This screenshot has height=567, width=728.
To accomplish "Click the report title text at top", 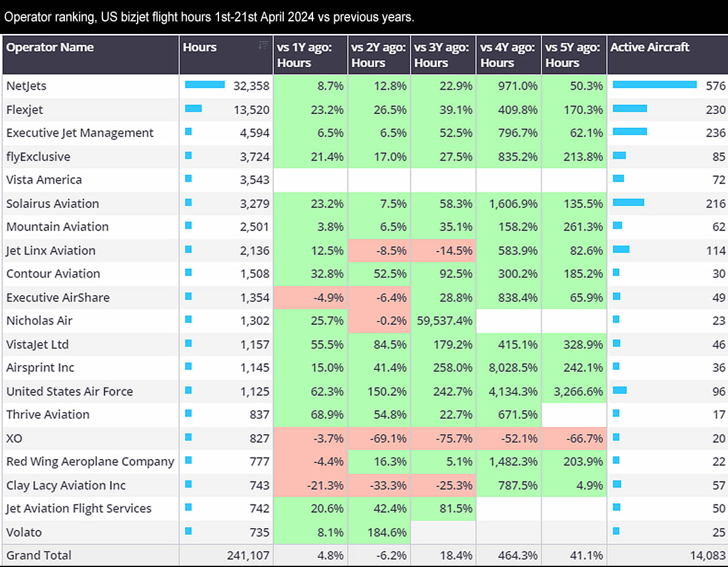I will [209, 18].
